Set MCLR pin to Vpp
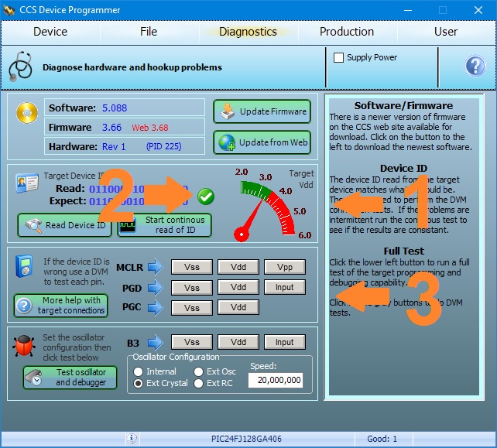Image resolution: width=497 pixels, height=448 pixels. pos(285,267)
